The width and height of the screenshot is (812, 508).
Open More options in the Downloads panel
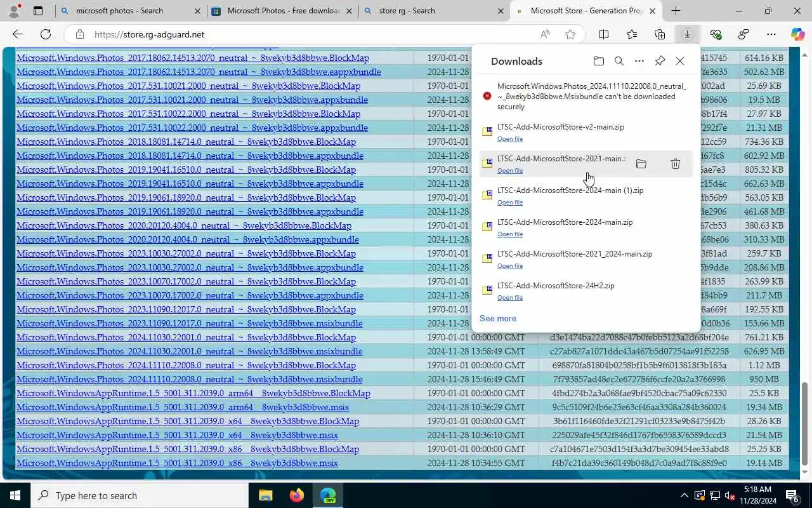pyautogui.click(x=639, y=61)
